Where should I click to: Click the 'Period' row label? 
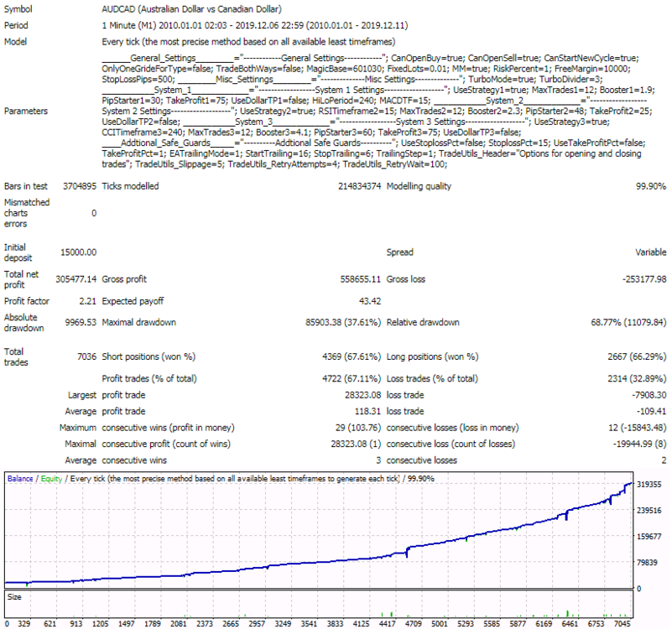(x=16, y=25)
